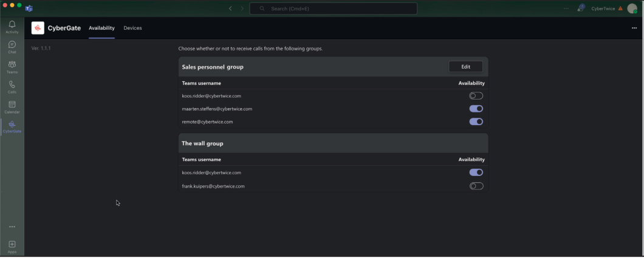Go to Teams in the sidebar
This screenshot has height=258, width=644.
pos(12,67)
